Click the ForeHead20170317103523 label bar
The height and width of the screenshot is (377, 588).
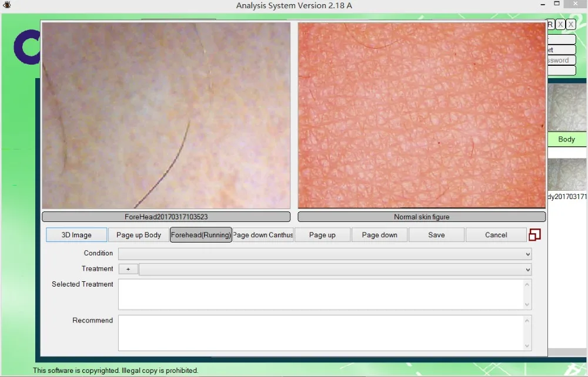click(x=166, y=217)
